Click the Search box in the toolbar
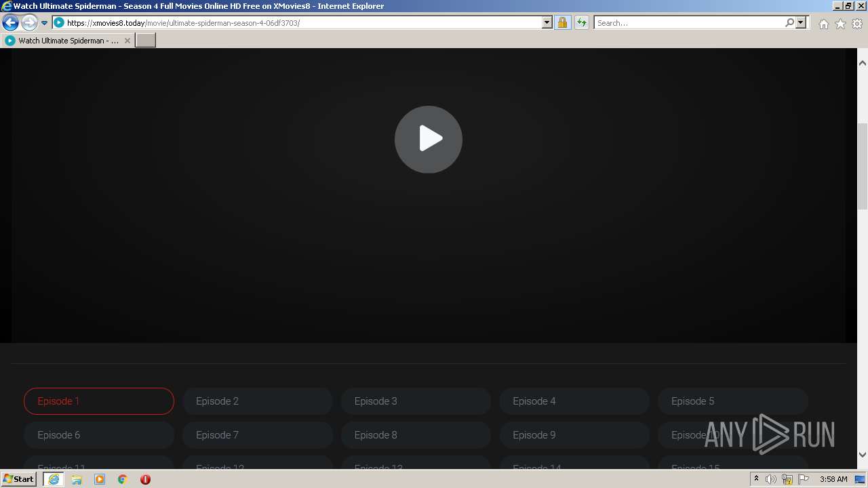Image resolution: width=868 pixels, height=488 pixels. click(688, 22)
